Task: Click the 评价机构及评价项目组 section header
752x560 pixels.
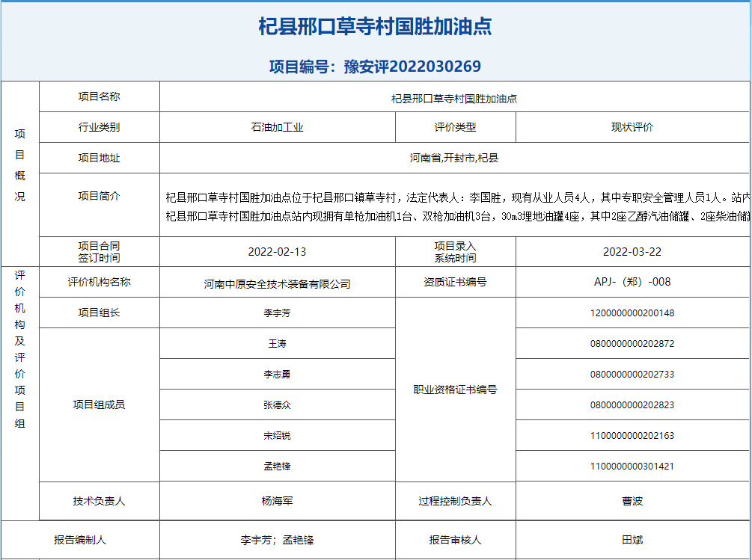Action: pos(19,349)
